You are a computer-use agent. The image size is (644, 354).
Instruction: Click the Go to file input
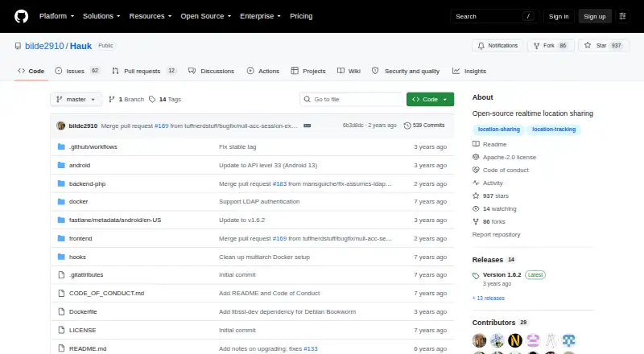click(x=352, y=100)
